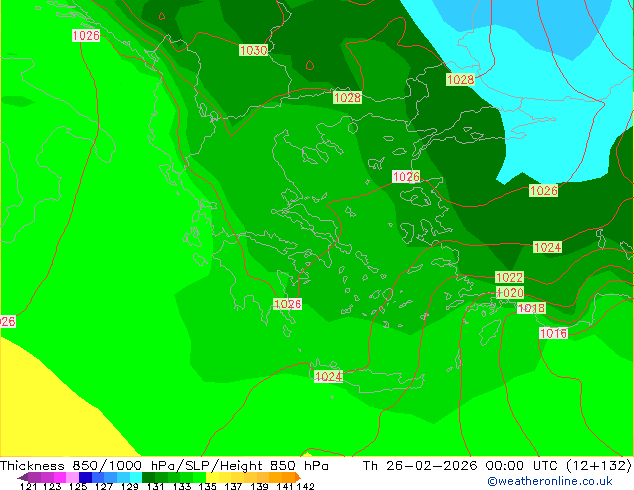The width and height of the screenshot is (634, 490).
Task: Click the forecast offset text '(12+132)'
Action: [x=599, y=465]
